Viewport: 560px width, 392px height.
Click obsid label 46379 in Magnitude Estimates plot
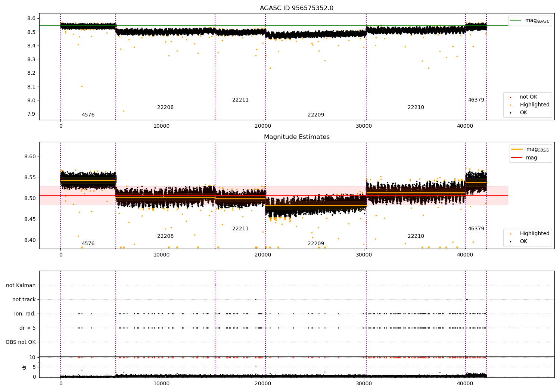pyautogui.click(x=476, y=229)
